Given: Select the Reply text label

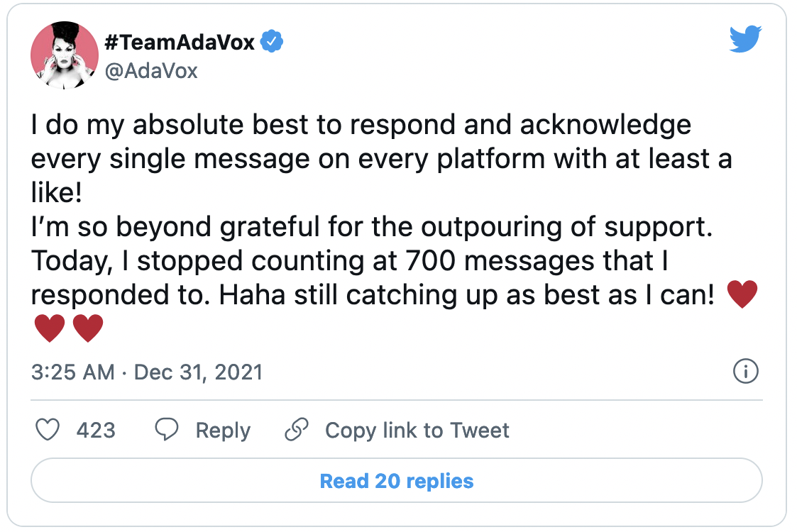Looking at the screenshot, I should (x=223, y=431).
